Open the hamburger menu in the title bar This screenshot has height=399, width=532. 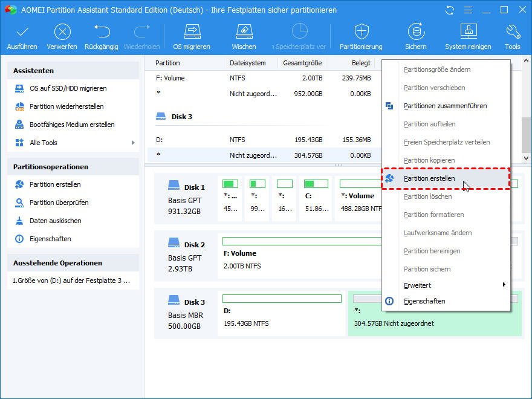[x=468, y=10]
